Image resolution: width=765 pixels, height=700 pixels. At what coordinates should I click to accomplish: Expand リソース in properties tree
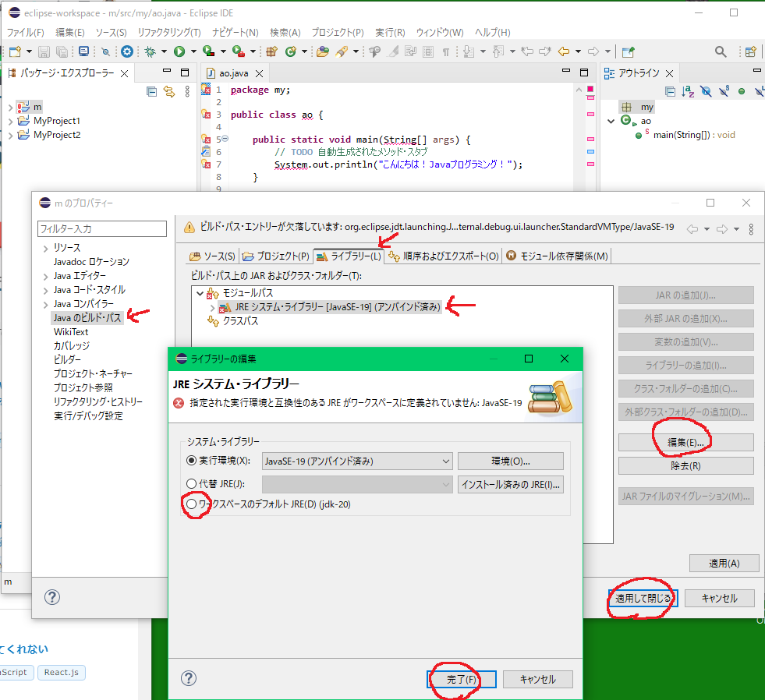click(x=45, y=249)
